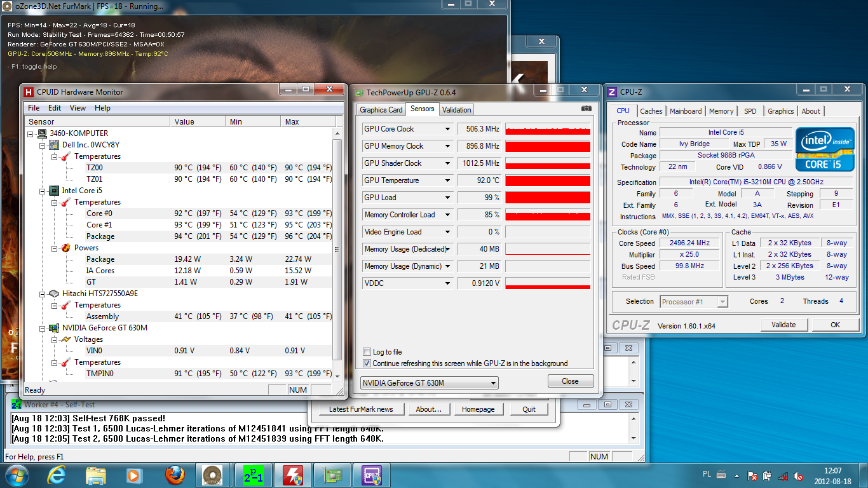Click the FurMark Quit button
This screenshot has width=868, height=488.
coord(529,409)
